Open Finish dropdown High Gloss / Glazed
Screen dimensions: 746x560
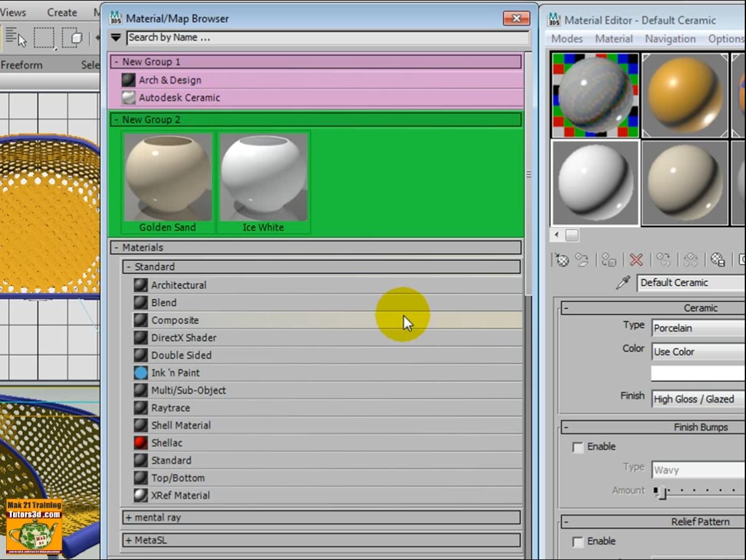point(699,399)
